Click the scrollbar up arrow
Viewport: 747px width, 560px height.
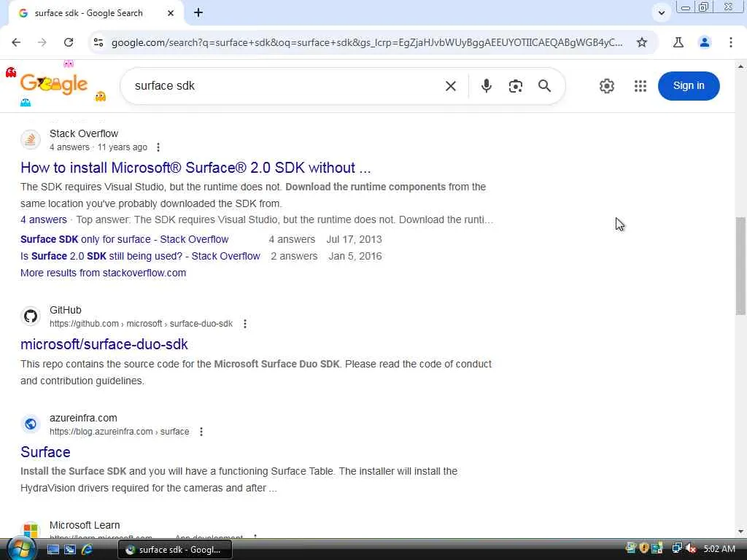[x=740, y=66]
